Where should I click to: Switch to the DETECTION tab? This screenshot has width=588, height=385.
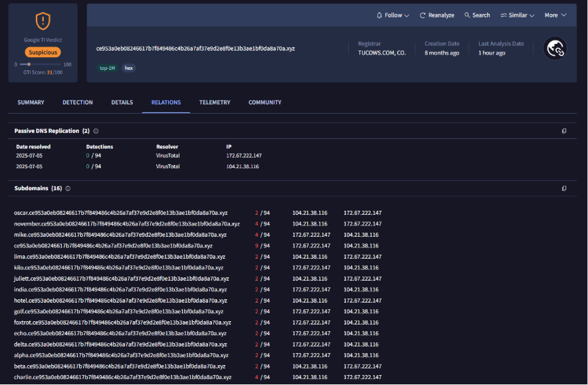[78, 102]
